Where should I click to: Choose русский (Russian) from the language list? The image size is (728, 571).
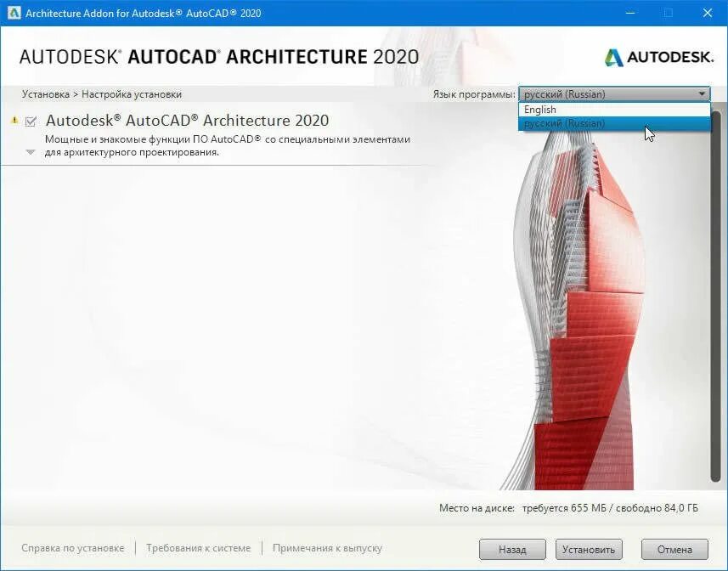point(614,123)
